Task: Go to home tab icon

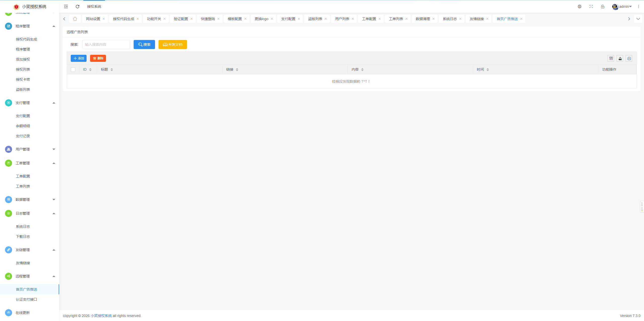Action: [75, 19]
